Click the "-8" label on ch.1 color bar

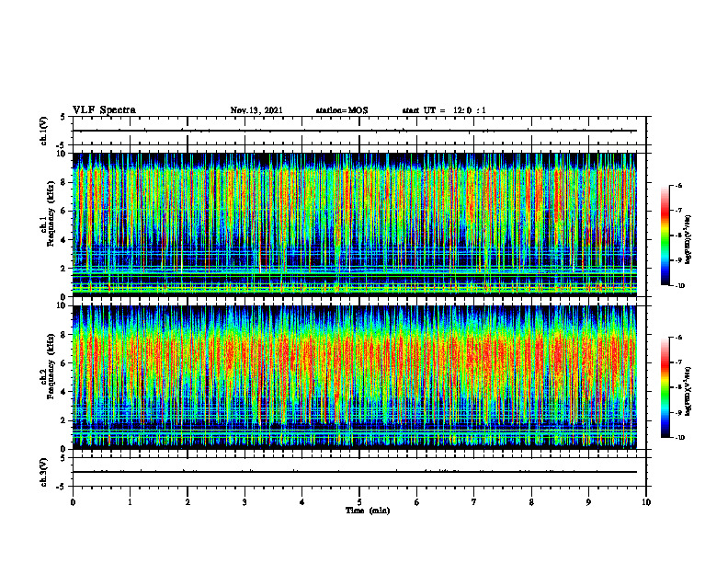tap(678, 236)
